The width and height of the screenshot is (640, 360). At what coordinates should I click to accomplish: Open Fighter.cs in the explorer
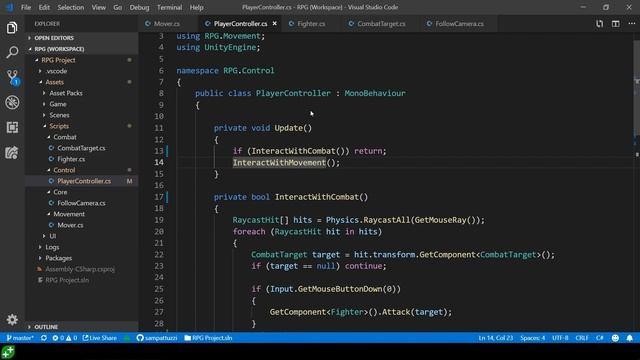click(x=82, y=159)
